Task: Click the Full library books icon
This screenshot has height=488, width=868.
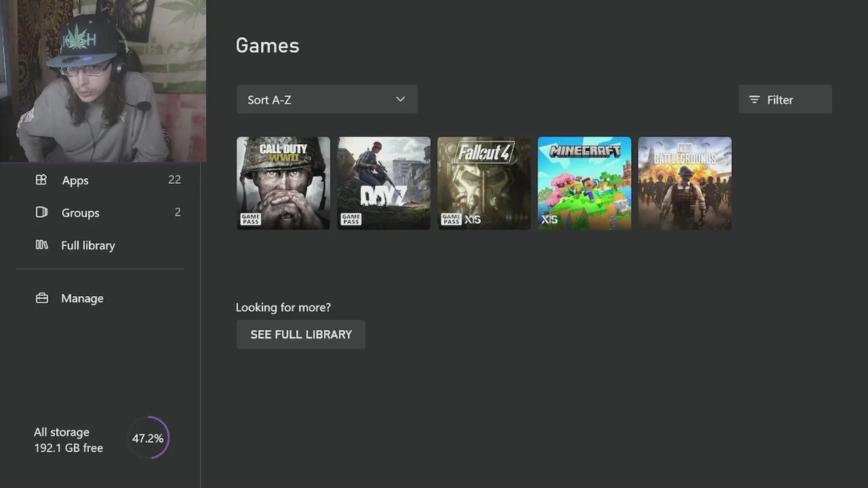Action: click(x=41, y=245)
